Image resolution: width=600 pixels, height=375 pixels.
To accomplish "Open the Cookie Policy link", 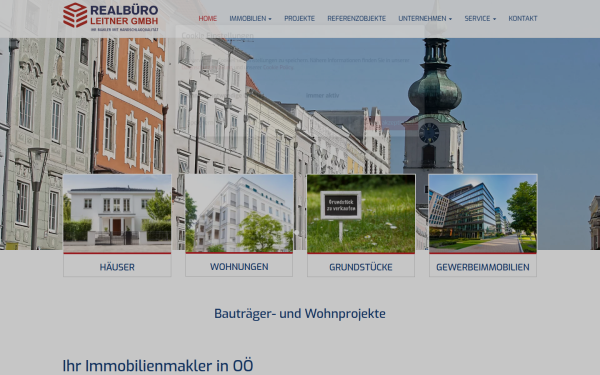I will [x=278, y=67].
